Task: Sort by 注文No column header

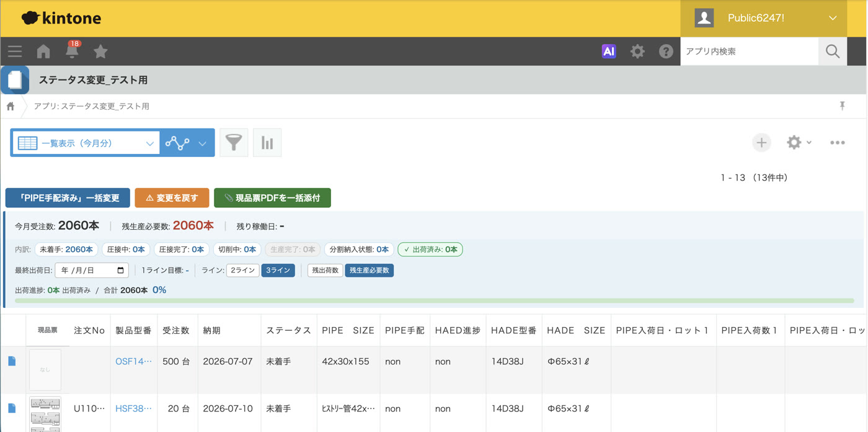Action: (x=89, y=330)
